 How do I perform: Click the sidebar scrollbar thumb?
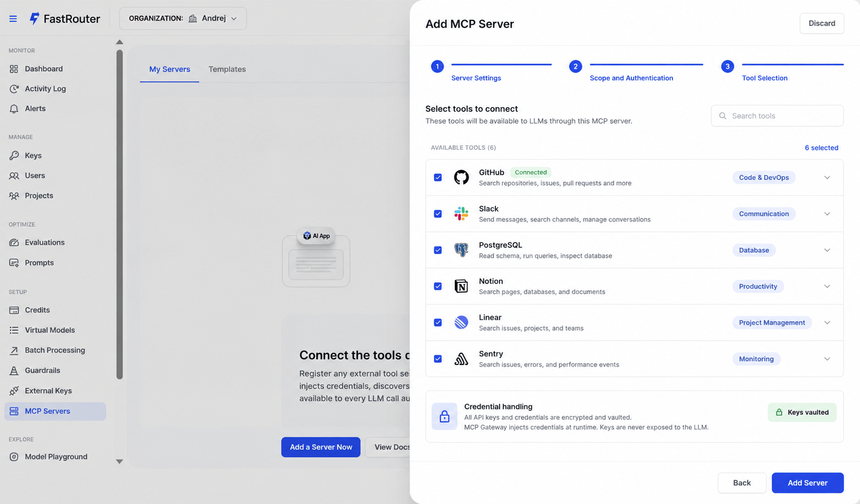point(120,214)
